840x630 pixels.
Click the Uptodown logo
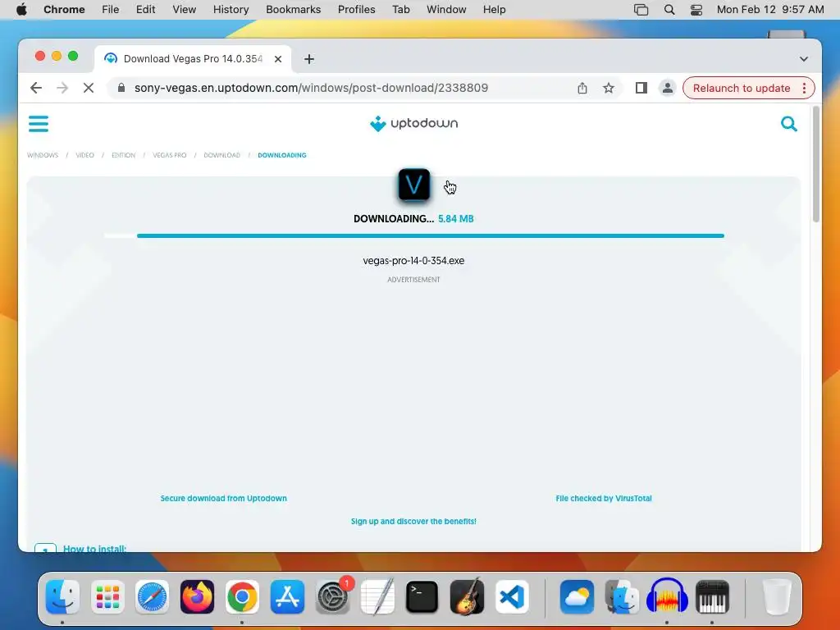(413, 123)
